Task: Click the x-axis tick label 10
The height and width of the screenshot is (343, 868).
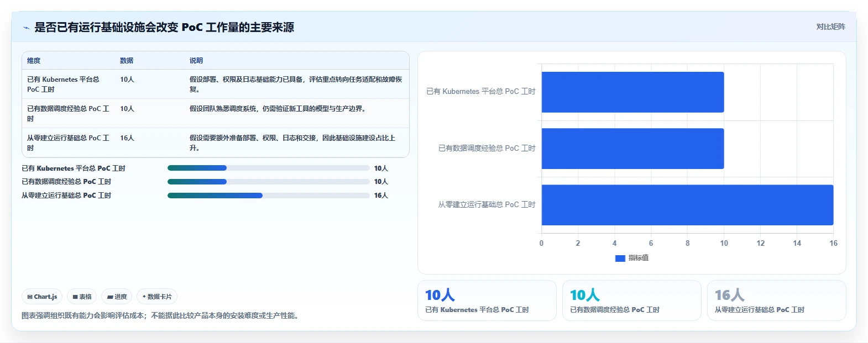Action: pos(724,243)
